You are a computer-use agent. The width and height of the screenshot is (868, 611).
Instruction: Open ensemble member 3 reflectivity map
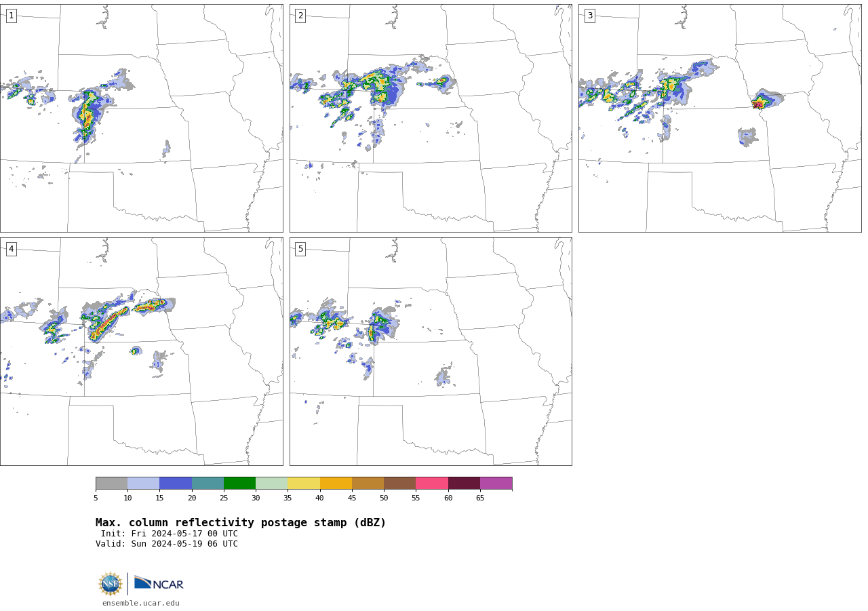719,118
